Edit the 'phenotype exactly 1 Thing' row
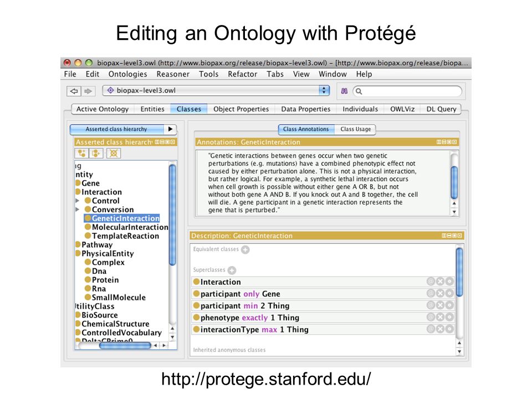This screenshot has height=399, width=532. 449,317
